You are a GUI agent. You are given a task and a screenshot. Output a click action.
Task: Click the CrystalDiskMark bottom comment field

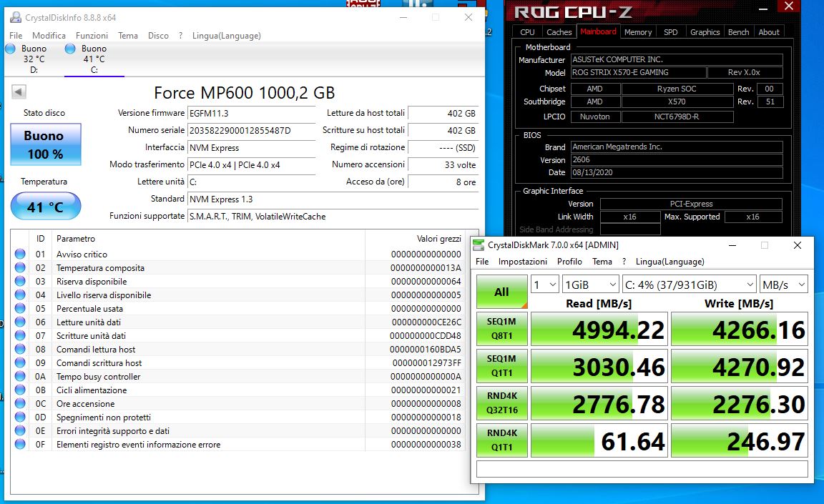pos(642,468)
